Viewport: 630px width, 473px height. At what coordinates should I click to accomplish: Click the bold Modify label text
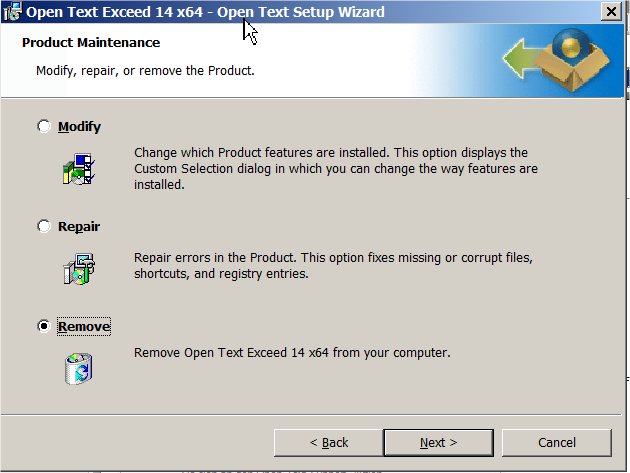tap(79, 127)
